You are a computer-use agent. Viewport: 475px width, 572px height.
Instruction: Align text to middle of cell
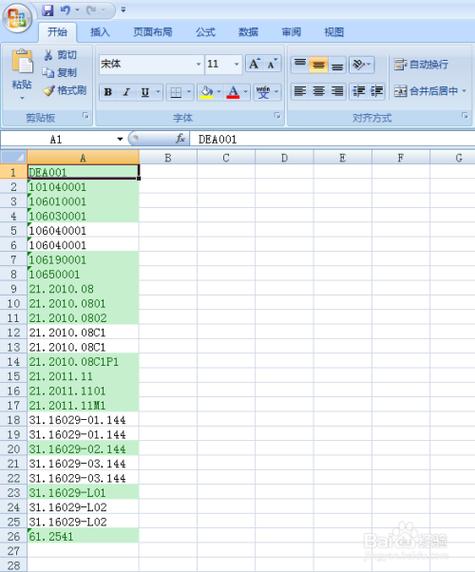tap(318, 65)
